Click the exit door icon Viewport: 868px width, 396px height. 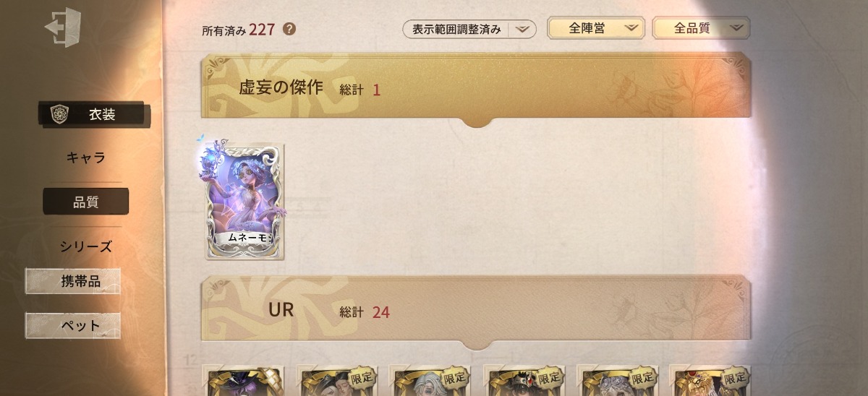click(x=62, y=27)
